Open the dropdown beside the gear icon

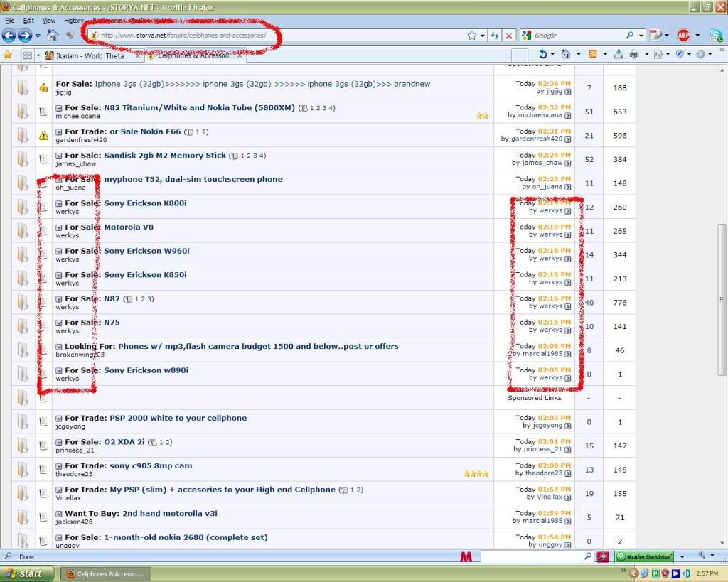coord(710,54)
